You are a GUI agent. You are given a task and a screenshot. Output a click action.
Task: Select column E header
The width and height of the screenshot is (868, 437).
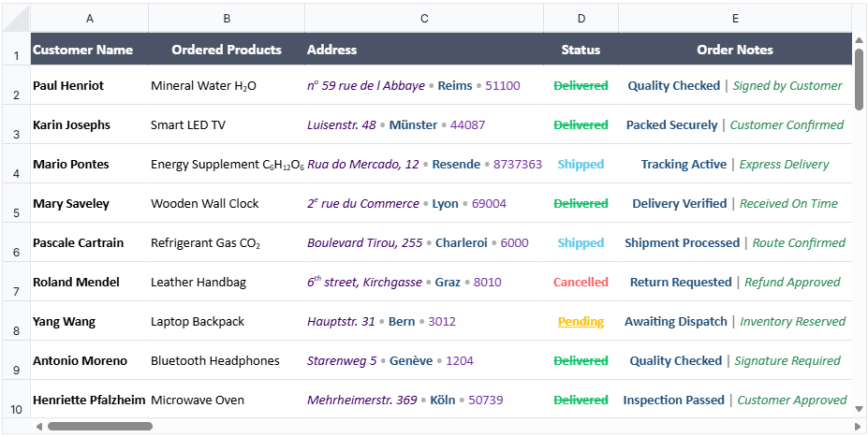pyautogui.click(x=735, y=19)
